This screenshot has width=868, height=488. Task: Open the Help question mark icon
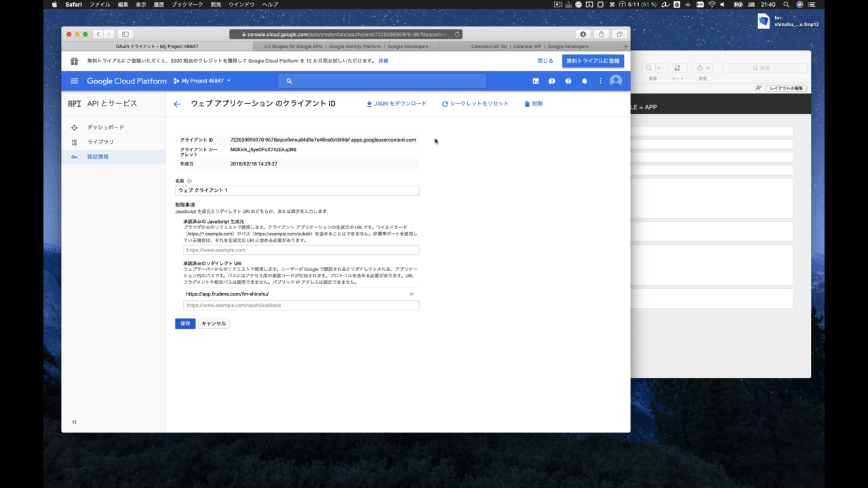[568, 81]
